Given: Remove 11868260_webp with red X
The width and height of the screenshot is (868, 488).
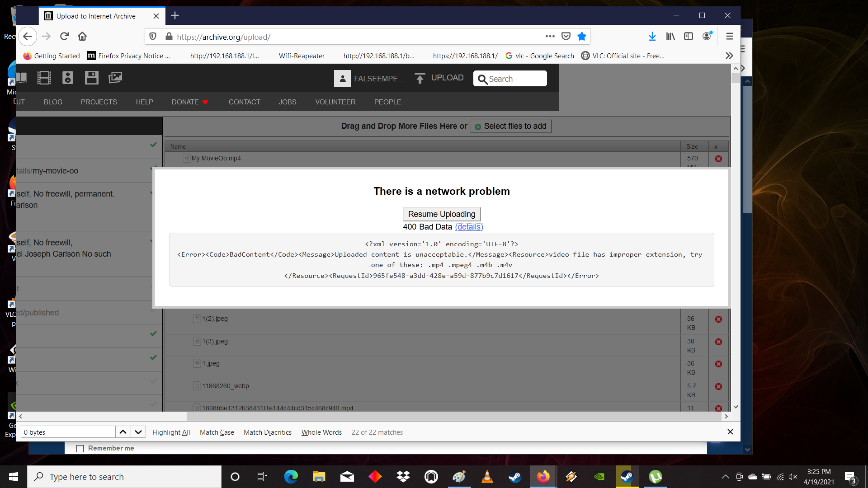Looking at the screenshot, I should (x=718, y=387).
